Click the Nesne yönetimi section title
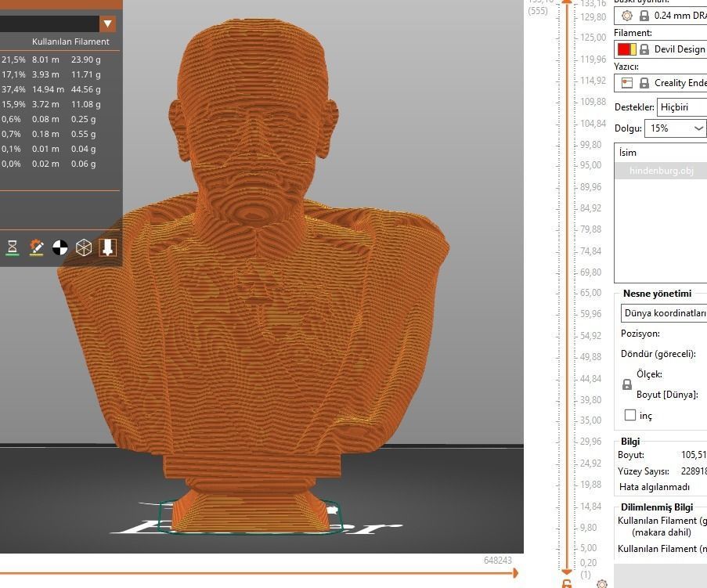Viewport: 707px width, 588px height. (x=657, y=294)
